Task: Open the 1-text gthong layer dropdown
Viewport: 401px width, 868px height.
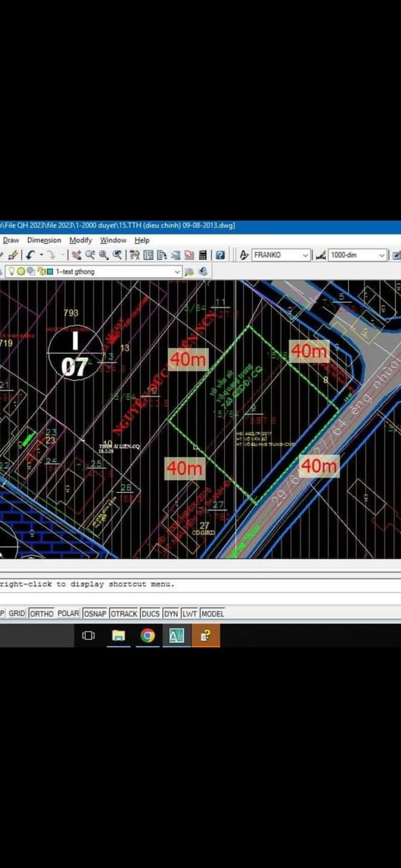Action: (x=178, y=272)
